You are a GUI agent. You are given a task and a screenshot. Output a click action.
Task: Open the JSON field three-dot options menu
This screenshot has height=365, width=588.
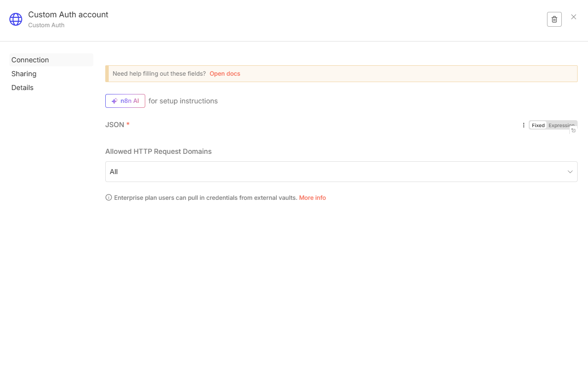pyautogui.click(x=524, y=125)
